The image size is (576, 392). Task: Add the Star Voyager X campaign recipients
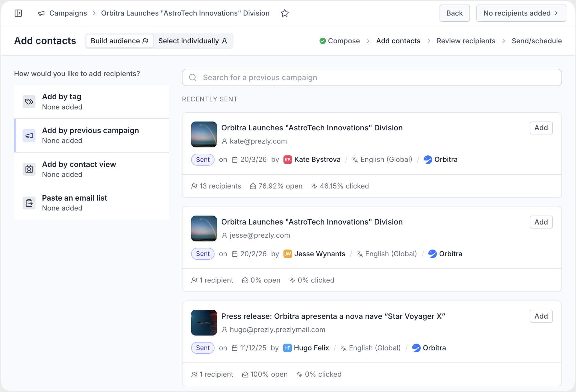tap(541, 316)
